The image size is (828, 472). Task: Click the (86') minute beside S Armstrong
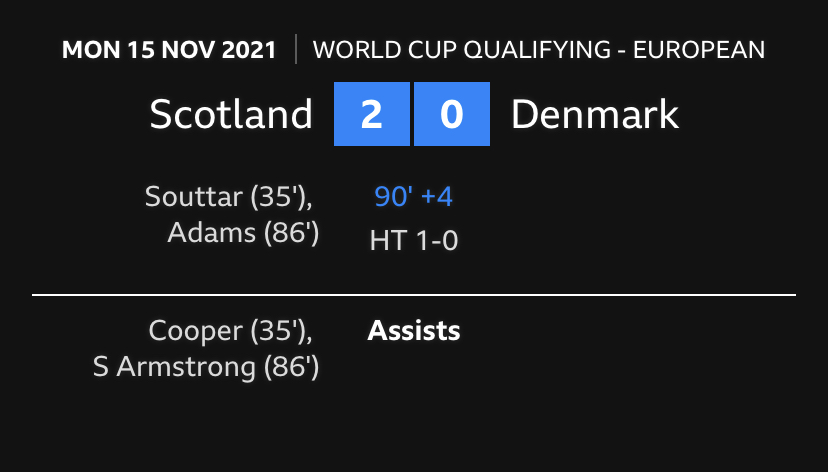click(x=291, y=368)
